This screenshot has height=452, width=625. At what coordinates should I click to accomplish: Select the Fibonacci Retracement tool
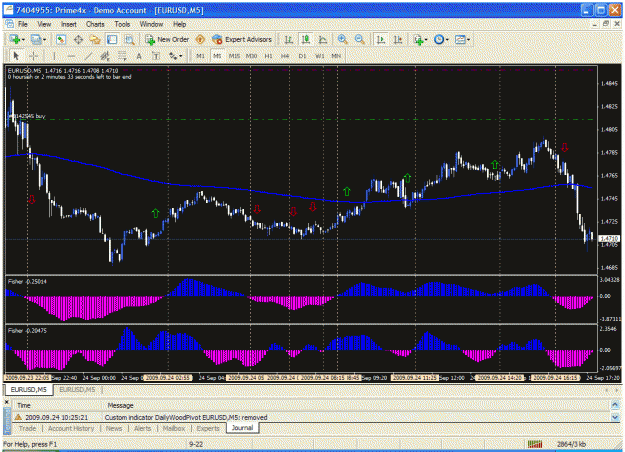coord(122,56)
